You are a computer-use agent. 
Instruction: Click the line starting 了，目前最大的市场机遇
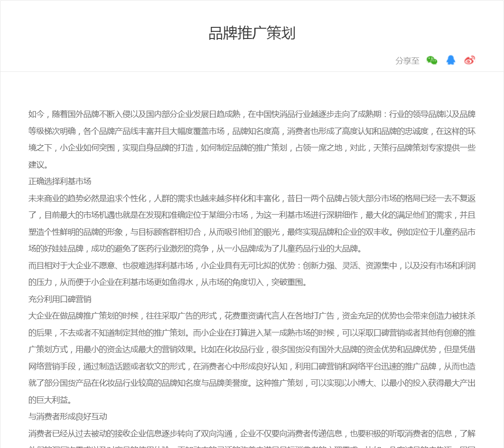point(252,215)
